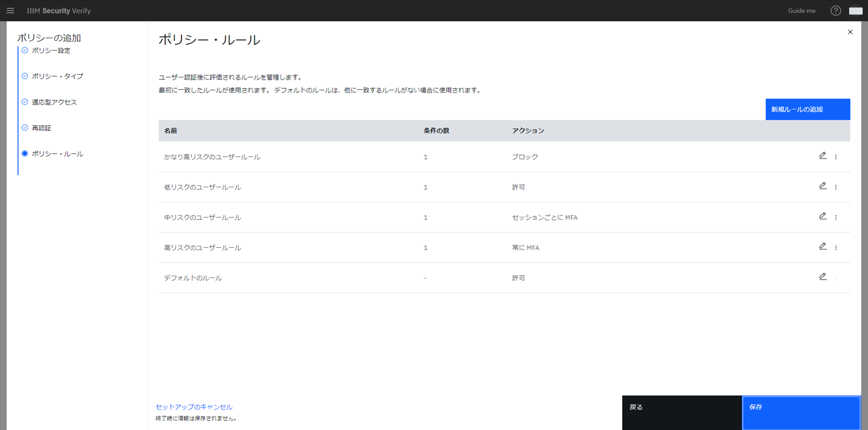The image size is (868, 430).
Task: Open overflow menu for かなり高リスクのユーザールール
Action: click(x=835, y=157)
